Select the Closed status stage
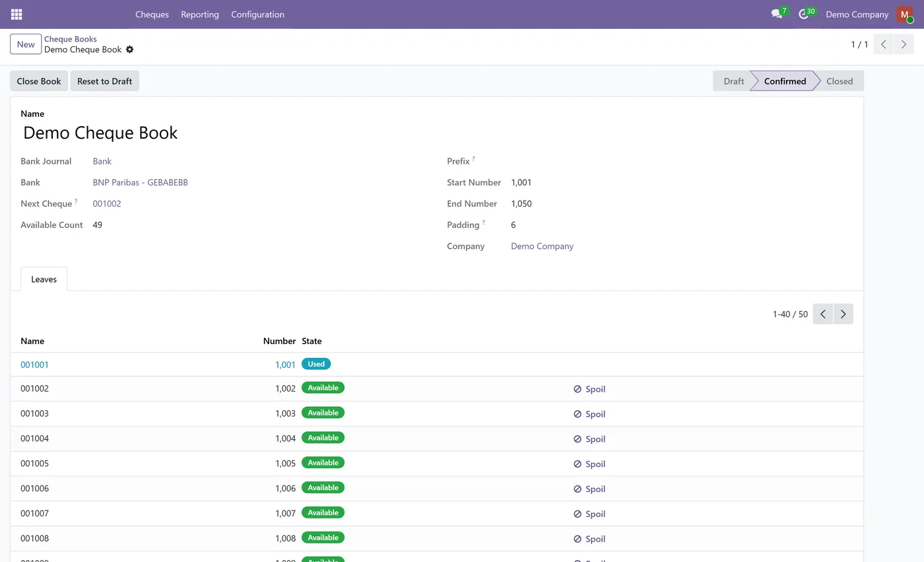Viewport: 924px width, 562px height. [840, 81]
